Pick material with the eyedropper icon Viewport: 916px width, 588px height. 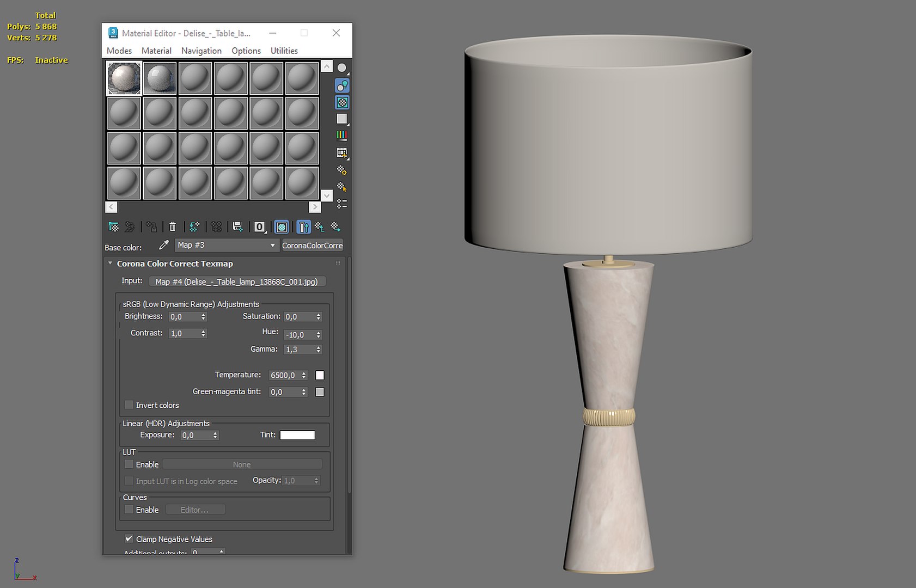[163, 246]
